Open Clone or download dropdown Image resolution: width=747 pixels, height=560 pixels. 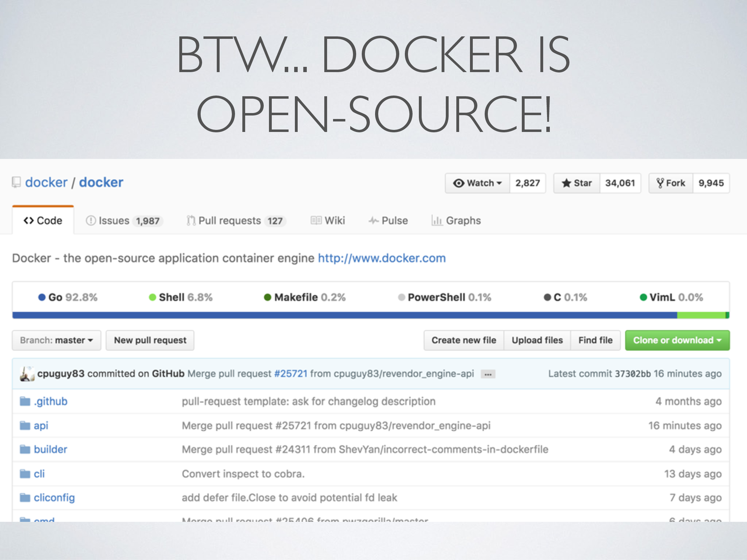pyautogui.click(x=677, y=340)
